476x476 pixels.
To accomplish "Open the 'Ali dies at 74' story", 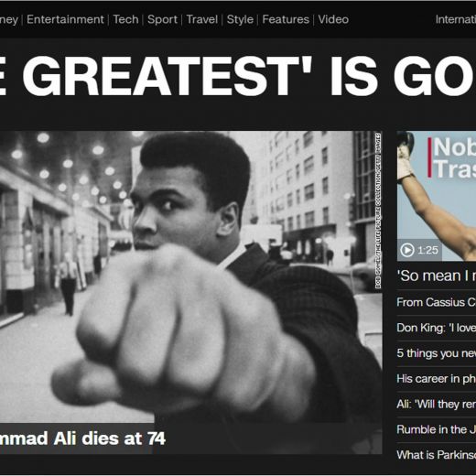I will 82,438.
